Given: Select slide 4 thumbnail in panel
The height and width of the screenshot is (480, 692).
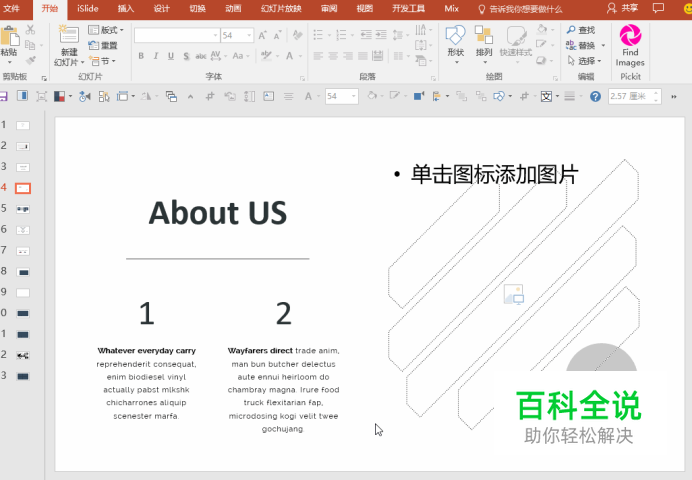Looking at the screenshot, I should click(23, 188).
